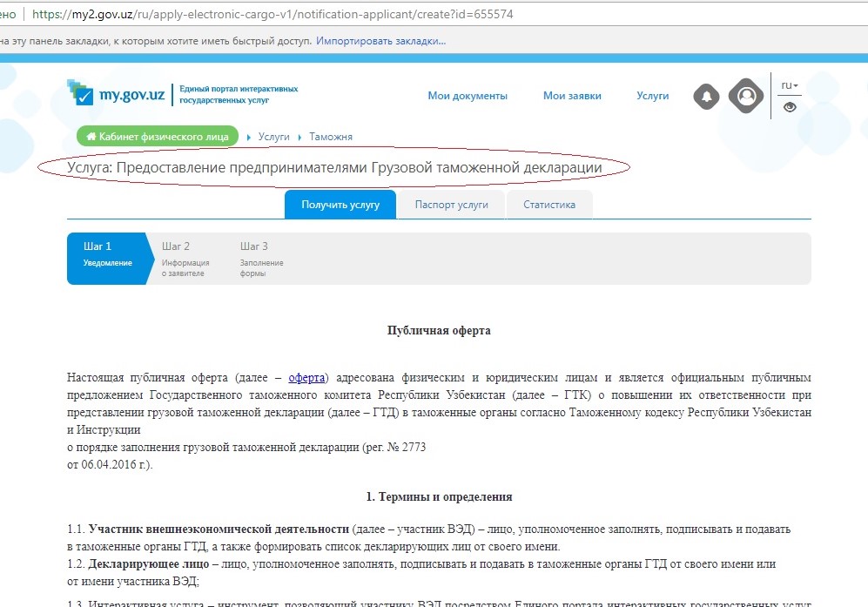Open Кабинет физического лица home button
This screenshot has width=868, height=607.
[x=158, y=137]
